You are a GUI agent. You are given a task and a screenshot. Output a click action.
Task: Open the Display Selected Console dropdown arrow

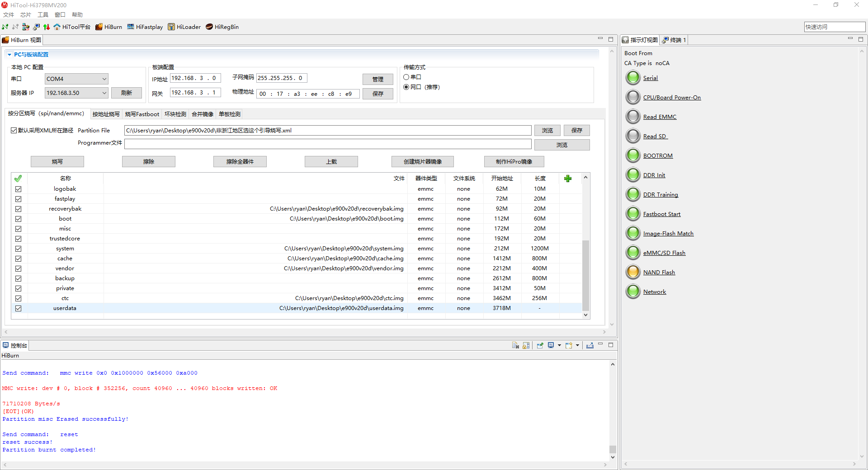click(x=559, y=345)
